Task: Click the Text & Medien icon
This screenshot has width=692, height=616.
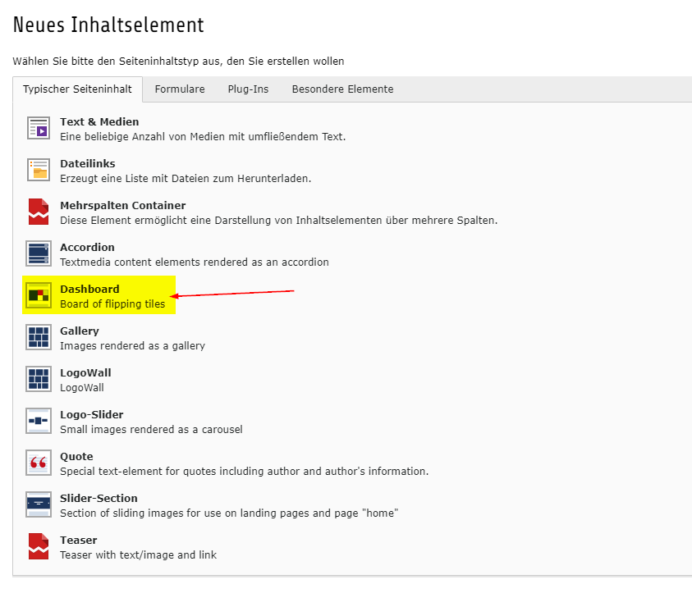Action: point(39,129)
